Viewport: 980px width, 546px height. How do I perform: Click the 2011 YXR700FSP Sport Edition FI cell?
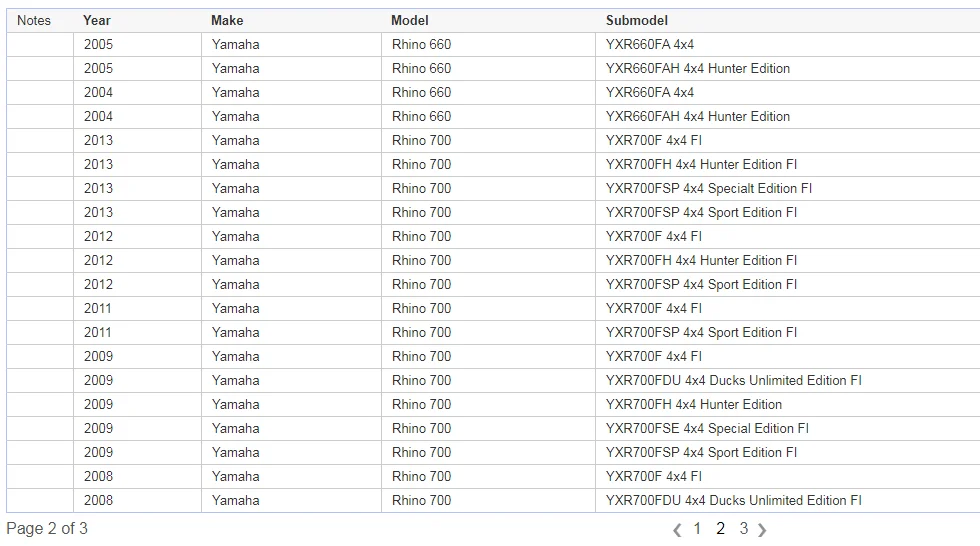click(x=788, y=332)
